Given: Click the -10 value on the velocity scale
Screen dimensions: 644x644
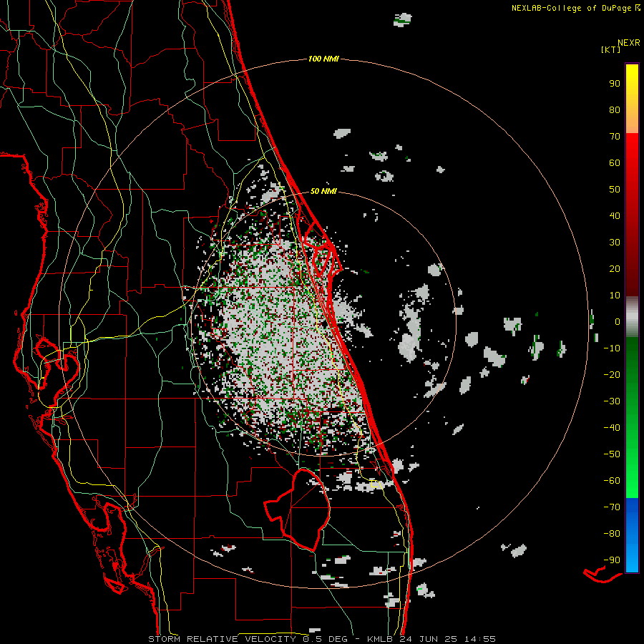Looking at the screenshot, I should coord(612,348).
